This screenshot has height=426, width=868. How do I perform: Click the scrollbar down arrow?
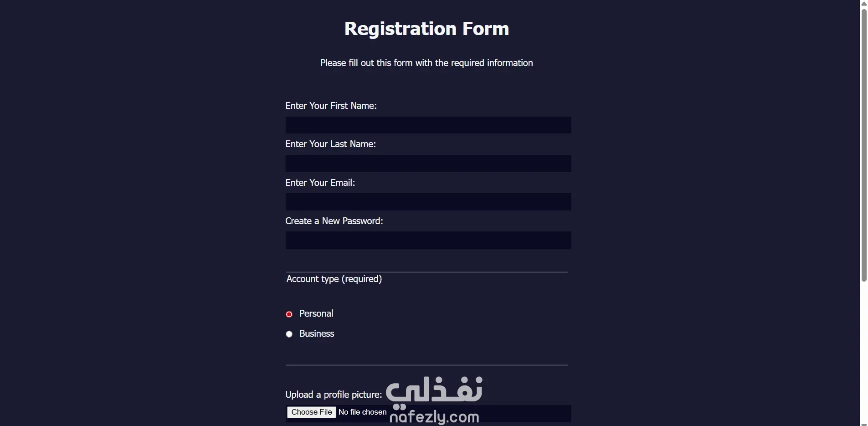click(864, 424)
